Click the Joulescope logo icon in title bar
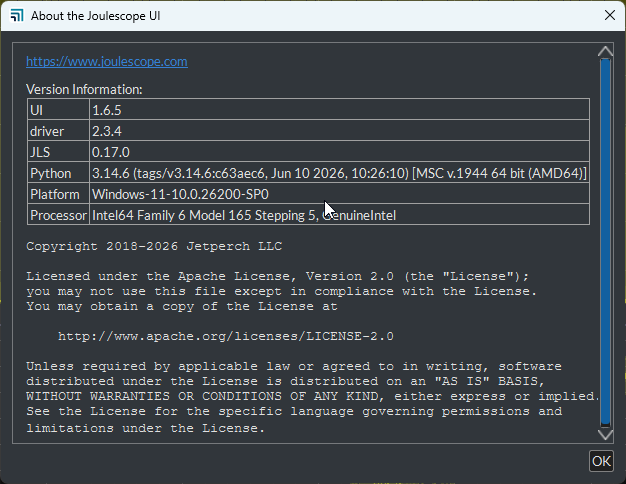This screenshot has height=484, width=626. point(17,16)
